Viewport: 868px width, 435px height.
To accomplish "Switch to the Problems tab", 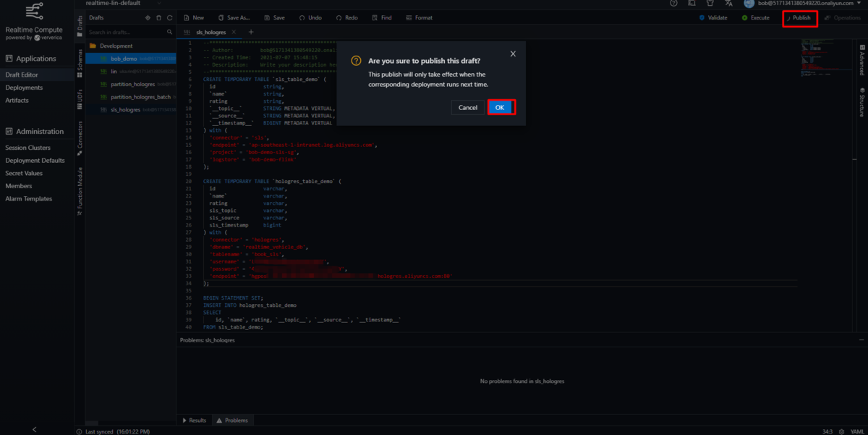I will tap(231, 420).
